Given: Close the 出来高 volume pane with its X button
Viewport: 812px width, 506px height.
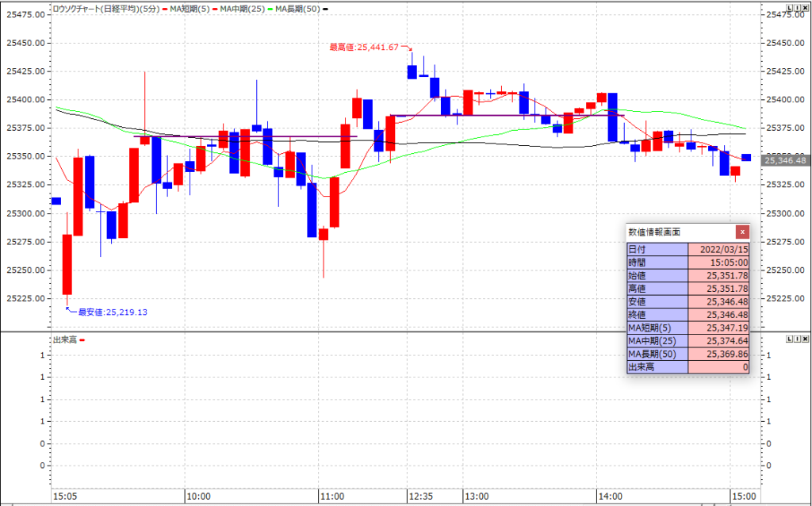Looking at the screenshot, I should tap(805, 339).
